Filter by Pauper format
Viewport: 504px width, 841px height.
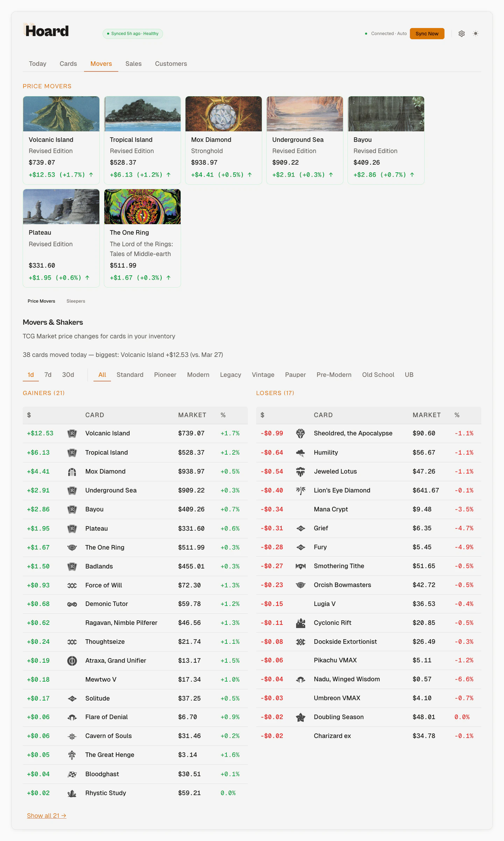click(x=295, y=375)
